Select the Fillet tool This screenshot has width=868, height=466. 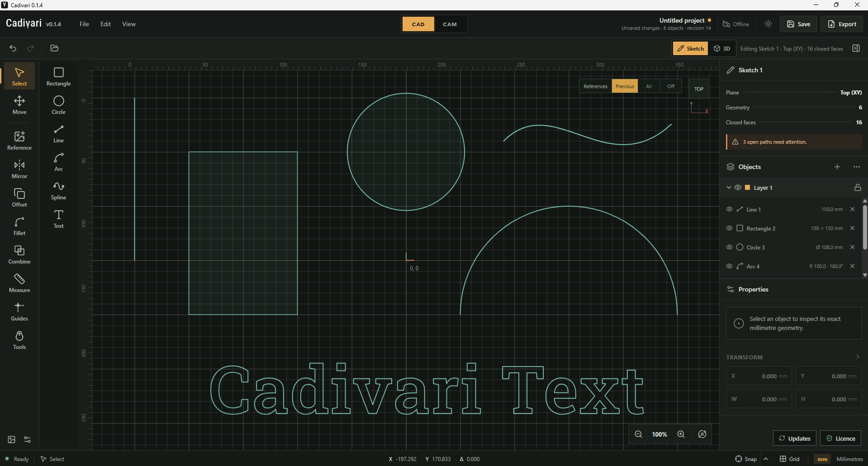19,226
